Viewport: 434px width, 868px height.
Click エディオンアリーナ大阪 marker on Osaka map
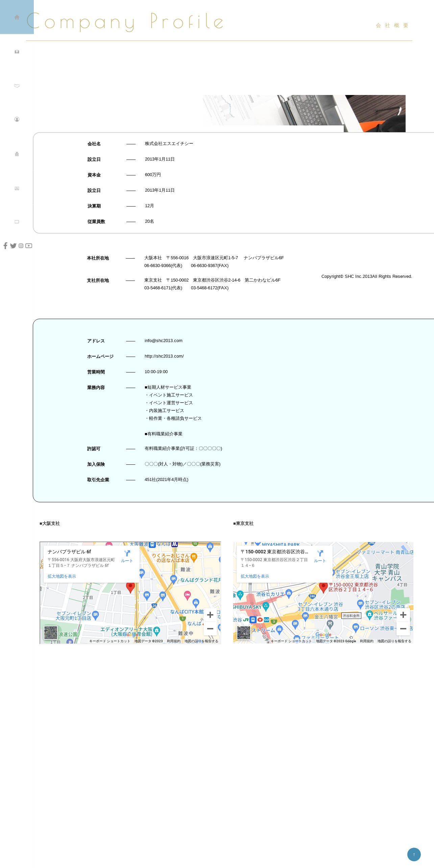pyautogui.click(x=156, y=631)
